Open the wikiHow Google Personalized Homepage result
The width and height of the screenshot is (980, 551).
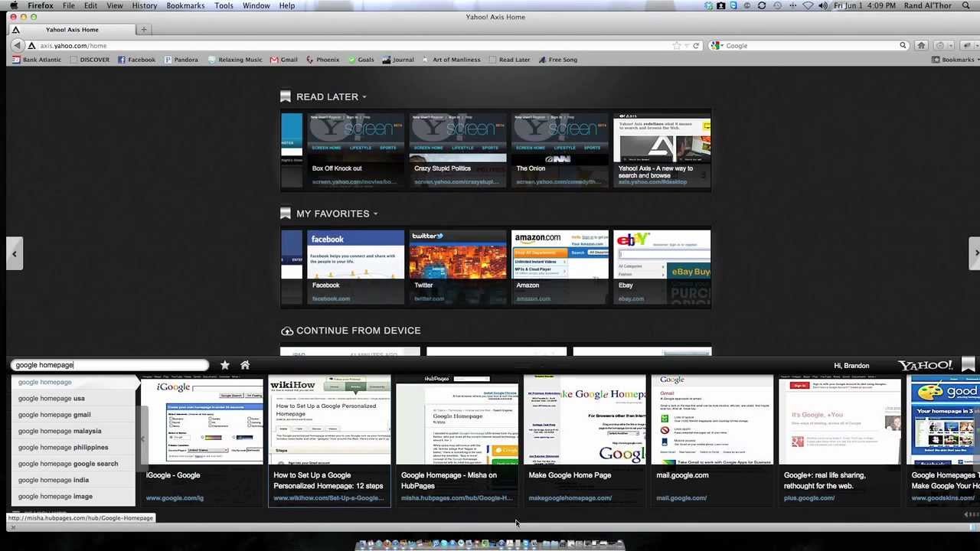coord(329,440)
